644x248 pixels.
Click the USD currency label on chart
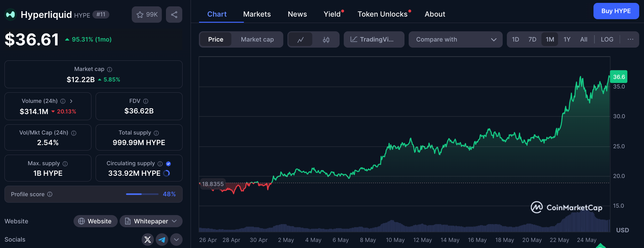point(622,230)
